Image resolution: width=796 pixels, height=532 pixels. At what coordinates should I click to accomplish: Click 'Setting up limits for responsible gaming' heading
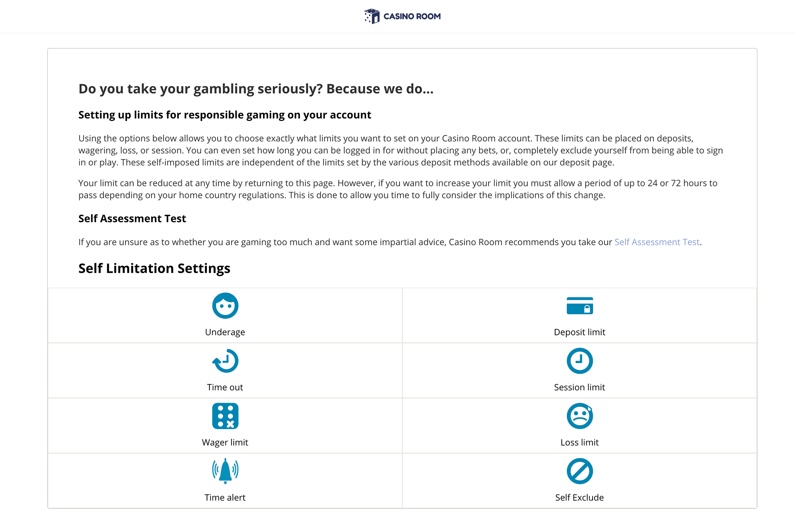pos(225,115)
